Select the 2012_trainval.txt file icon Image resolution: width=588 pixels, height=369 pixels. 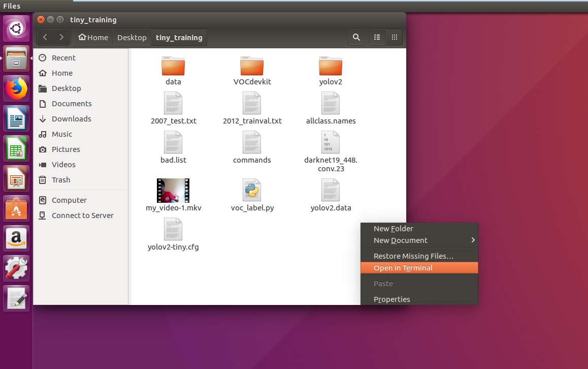click(252, 103)
